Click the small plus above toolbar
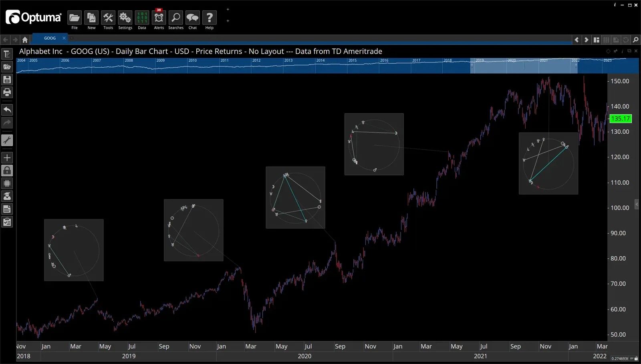Image resolution: width=641 pixels, height=364 pixels. coord(228,9)
